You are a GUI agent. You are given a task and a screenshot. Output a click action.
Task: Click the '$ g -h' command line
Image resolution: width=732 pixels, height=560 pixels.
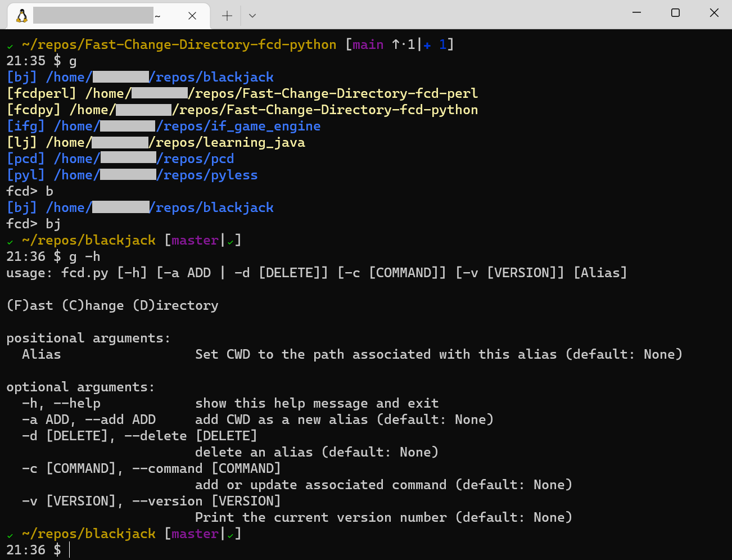coord(53,256)
